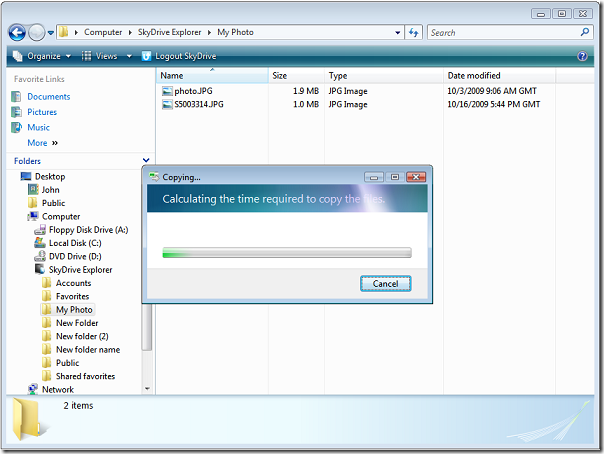The height and width of the screenshot is (454, 604).
Task: Open the recent pages dropdown arrow
Action: click(51, 33)
